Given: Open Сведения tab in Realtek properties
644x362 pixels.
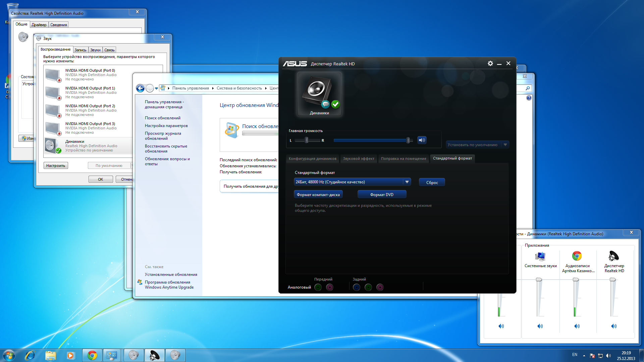Looking at the screenshot, I should pyautogui.click(x=59, y=25).
